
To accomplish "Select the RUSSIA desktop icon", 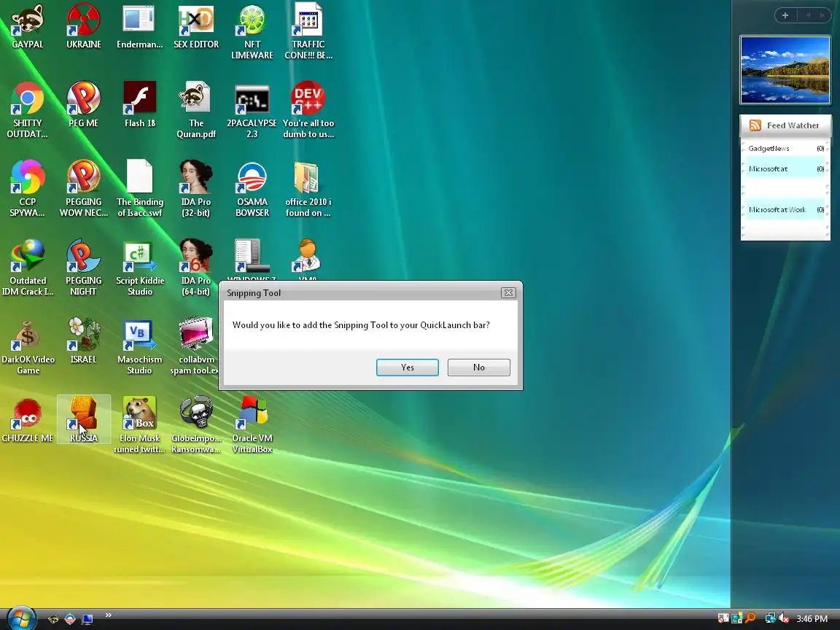I will coord(84,419).
